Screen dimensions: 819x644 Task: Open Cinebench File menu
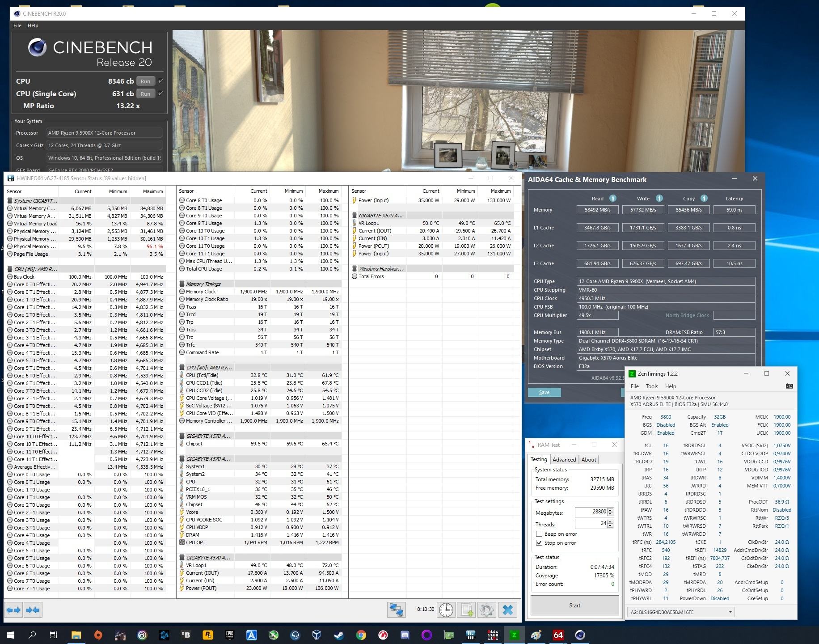tap(17, 25)
